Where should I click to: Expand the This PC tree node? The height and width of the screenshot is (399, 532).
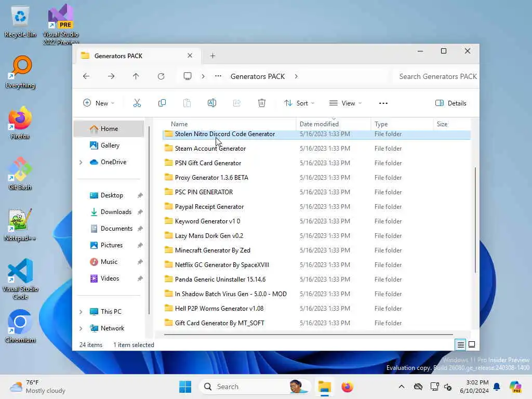[x=81, y=312]
